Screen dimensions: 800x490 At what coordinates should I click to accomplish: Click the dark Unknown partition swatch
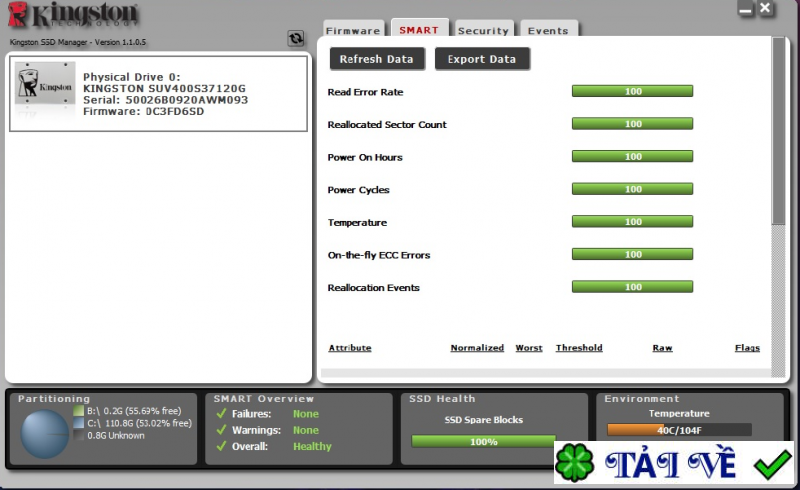click(79, 435)
